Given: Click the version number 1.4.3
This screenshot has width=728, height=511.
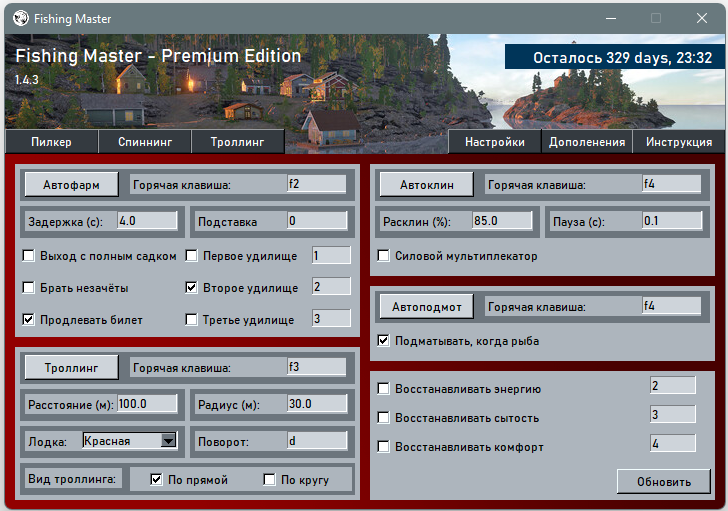Looking at the screenshot, I should click(x=26, y=80).
